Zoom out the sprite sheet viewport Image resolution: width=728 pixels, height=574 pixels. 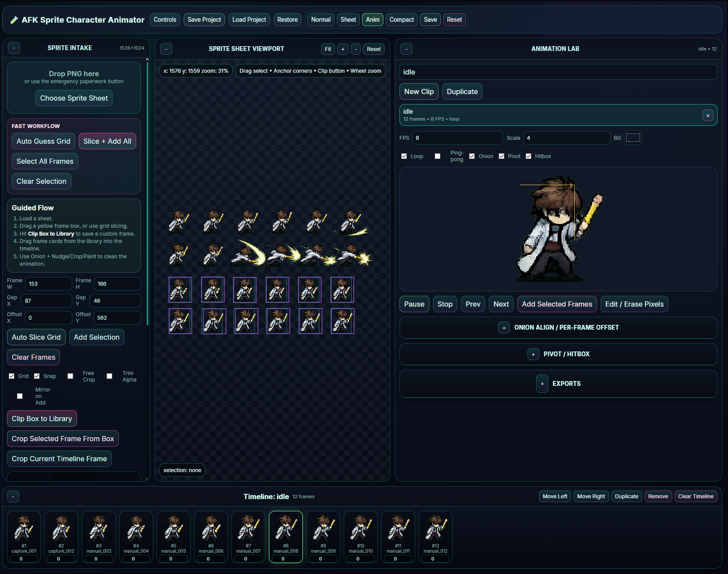coord(356,49)
